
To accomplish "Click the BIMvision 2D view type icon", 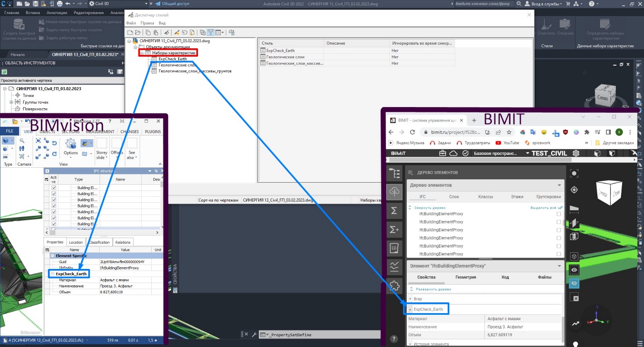I will point(5,157).
